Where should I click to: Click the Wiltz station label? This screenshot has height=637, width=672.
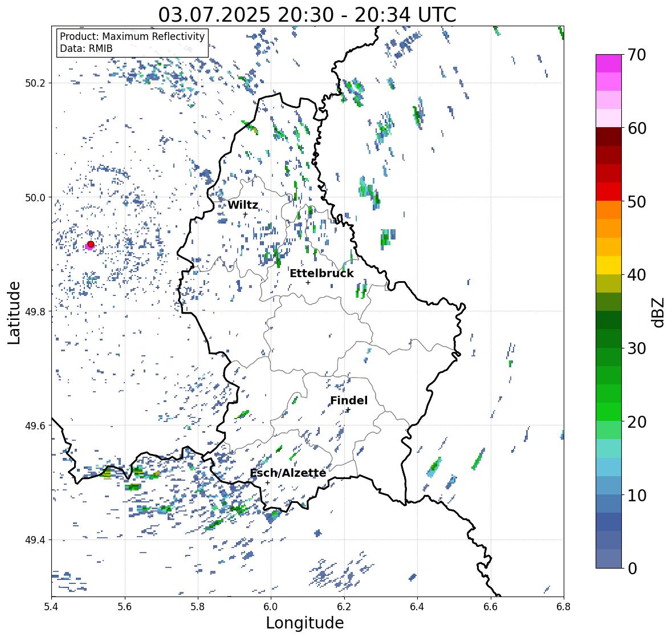243,205
